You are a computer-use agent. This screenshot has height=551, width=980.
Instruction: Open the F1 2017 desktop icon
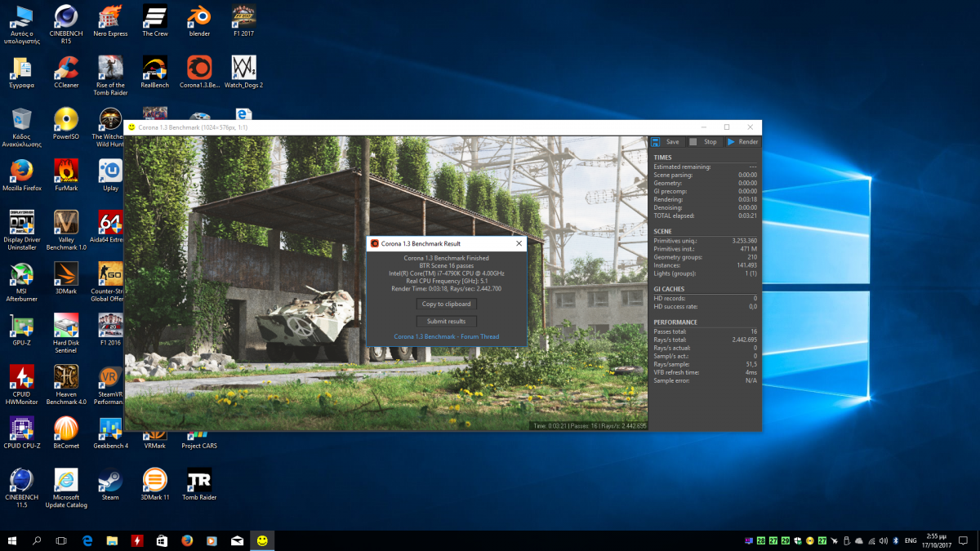tap(243, 21)
